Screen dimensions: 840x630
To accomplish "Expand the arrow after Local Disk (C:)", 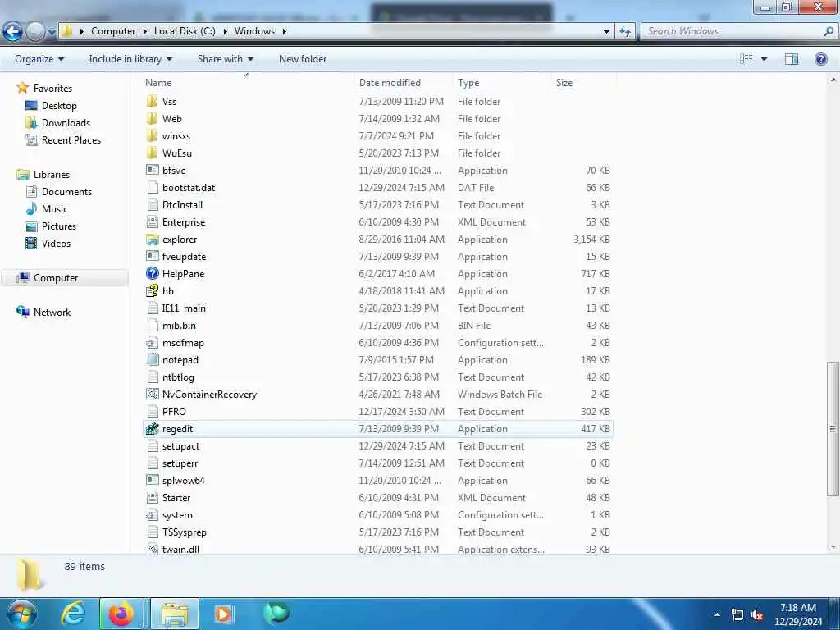I will pos(225,32).
